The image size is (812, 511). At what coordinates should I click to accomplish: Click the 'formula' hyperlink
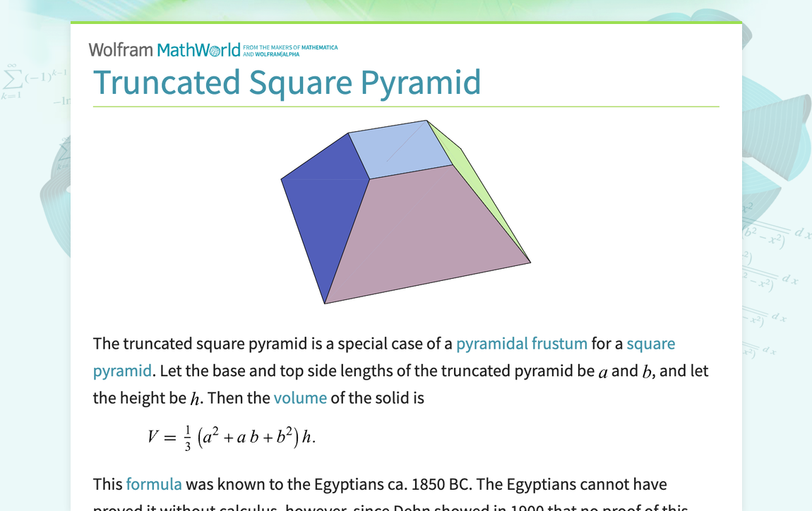click(153, 484)
